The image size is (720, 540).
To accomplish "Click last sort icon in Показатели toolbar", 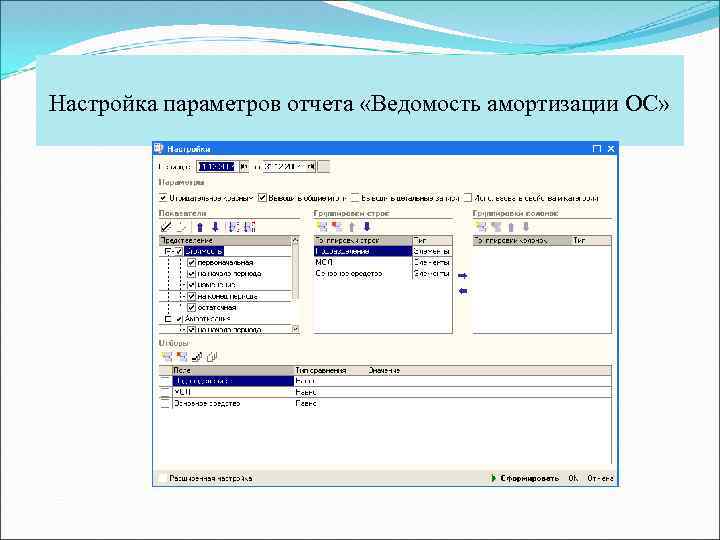I will [249, 227].
